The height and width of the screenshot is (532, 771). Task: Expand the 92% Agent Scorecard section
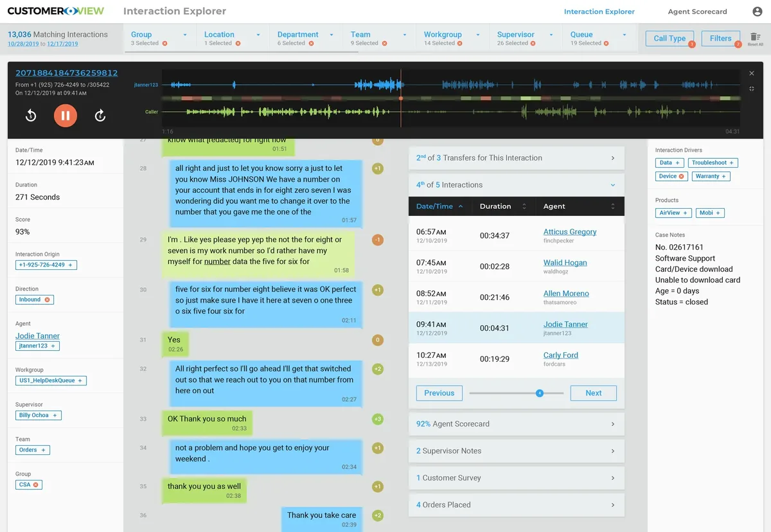[517, 423]
